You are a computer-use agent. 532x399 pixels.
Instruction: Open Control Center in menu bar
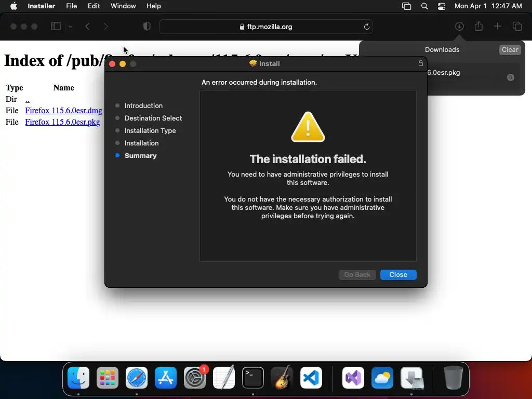pyautogui.click(x=442, y=6)
